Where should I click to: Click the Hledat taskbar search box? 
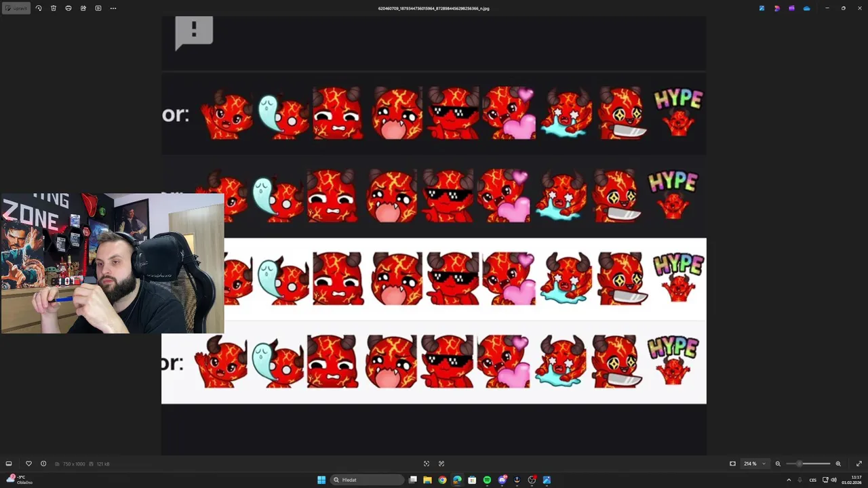367,480
